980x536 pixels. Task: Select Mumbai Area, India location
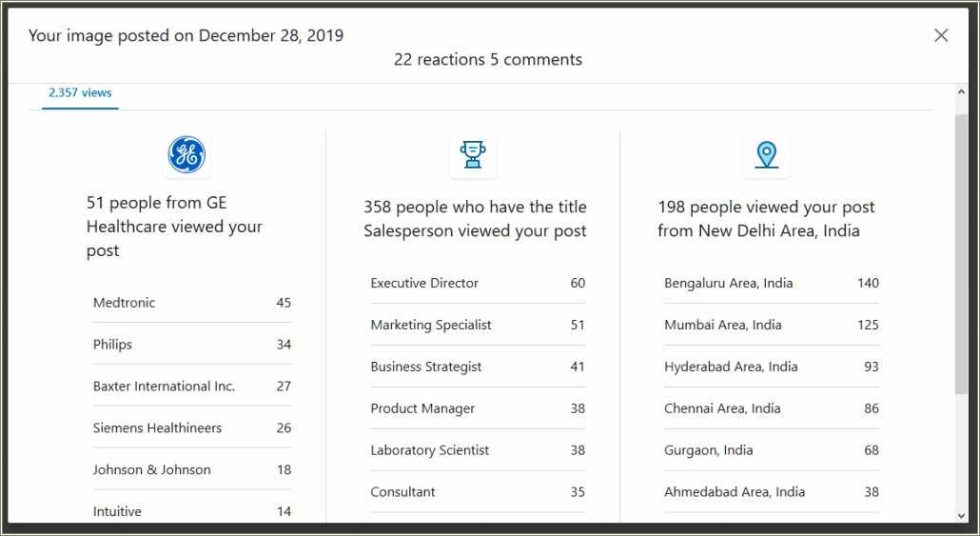tap(772, 325)
